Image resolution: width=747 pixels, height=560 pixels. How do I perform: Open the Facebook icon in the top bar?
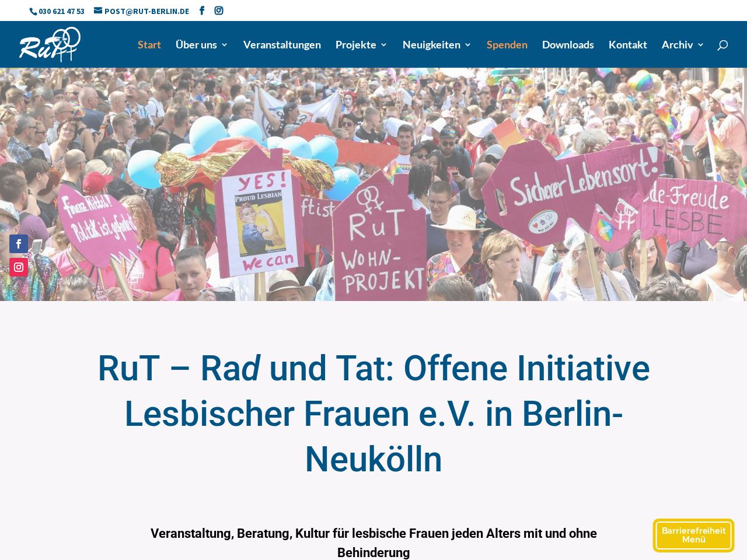[202, 10]
